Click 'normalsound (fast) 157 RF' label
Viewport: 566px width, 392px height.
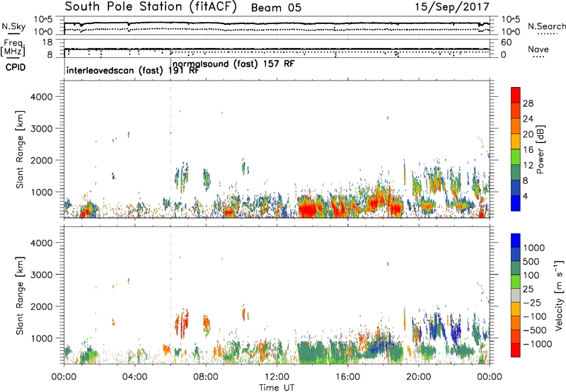[x=233, y=64]
